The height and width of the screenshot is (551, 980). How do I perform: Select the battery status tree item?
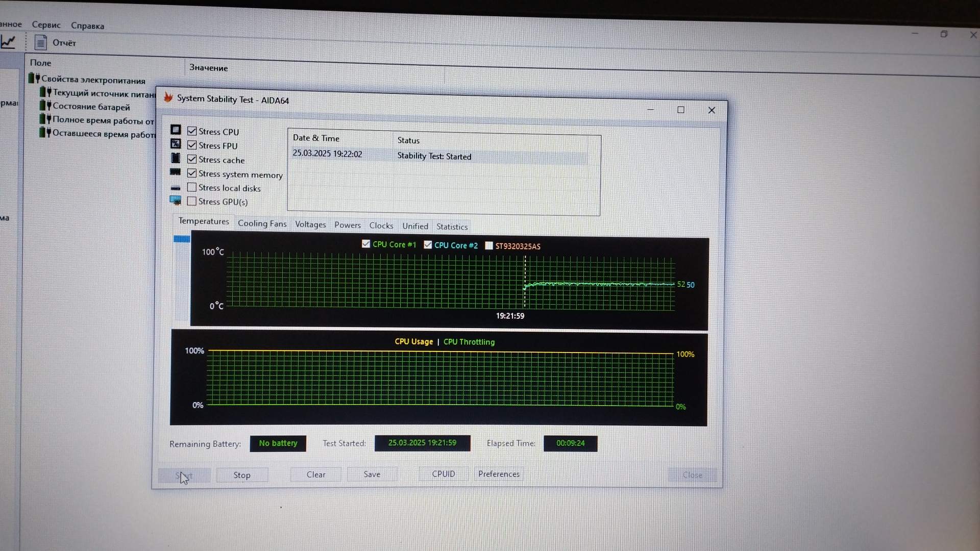[x=91, y=107]
